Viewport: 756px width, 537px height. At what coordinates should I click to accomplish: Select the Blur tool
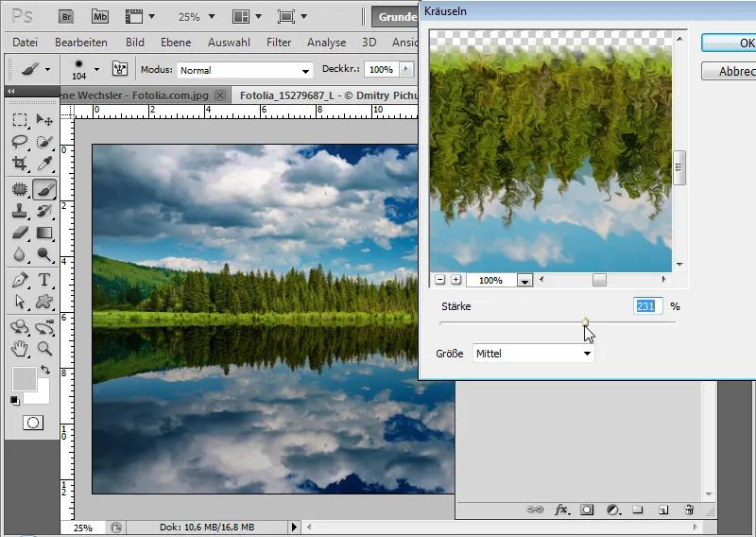20,254
